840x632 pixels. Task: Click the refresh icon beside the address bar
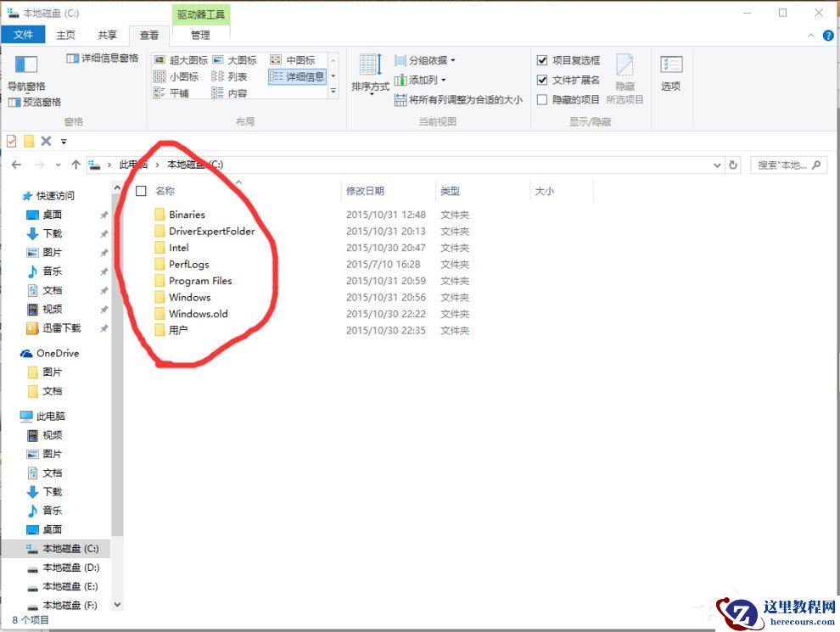click(733, 164)
